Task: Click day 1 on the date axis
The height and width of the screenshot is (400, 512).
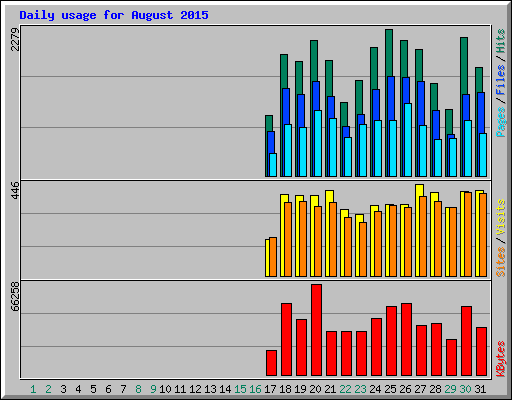Action: point(33,389)
